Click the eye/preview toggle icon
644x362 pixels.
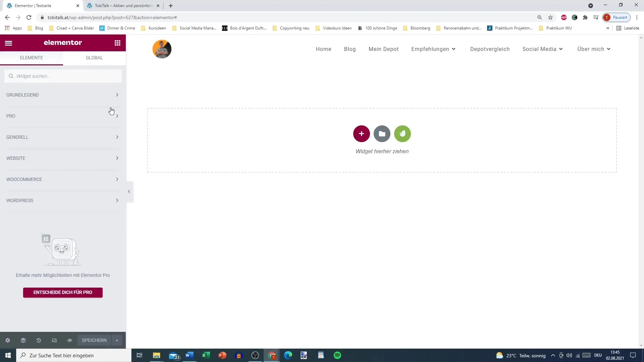pos(69,340)
